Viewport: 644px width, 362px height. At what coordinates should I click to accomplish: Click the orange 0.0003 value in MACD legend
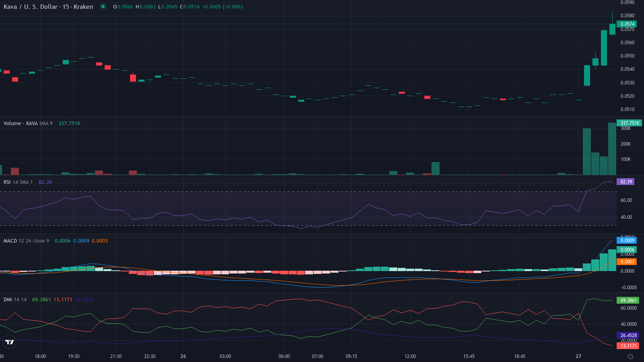[x=100, y=241]
